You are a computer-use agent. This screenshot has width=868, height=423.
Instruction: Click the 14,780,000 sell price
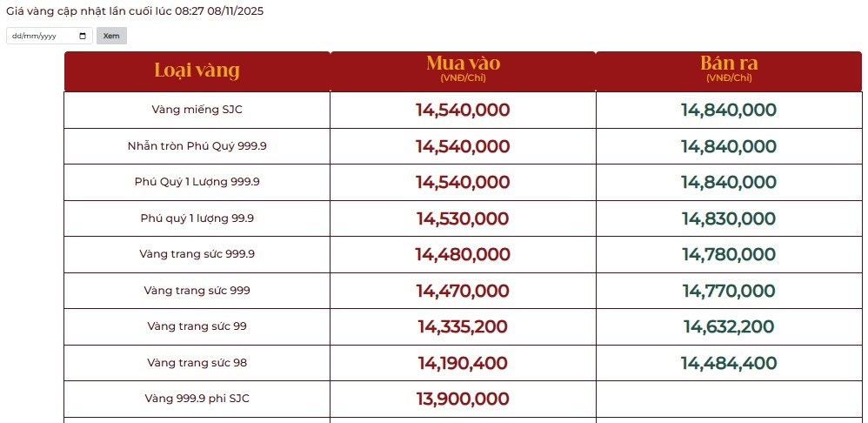[x=729, y=255]
